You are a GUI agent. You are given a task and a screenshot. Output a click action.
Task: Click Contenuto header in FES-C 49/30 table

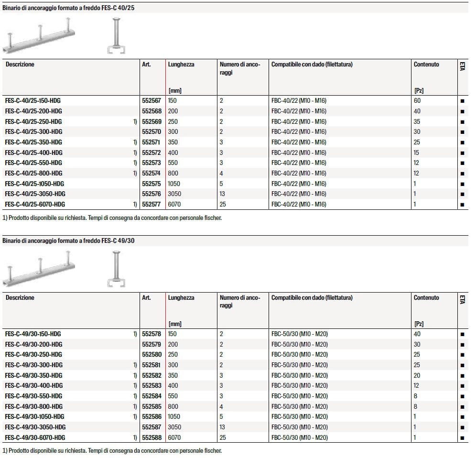click(x=426, y=298)
